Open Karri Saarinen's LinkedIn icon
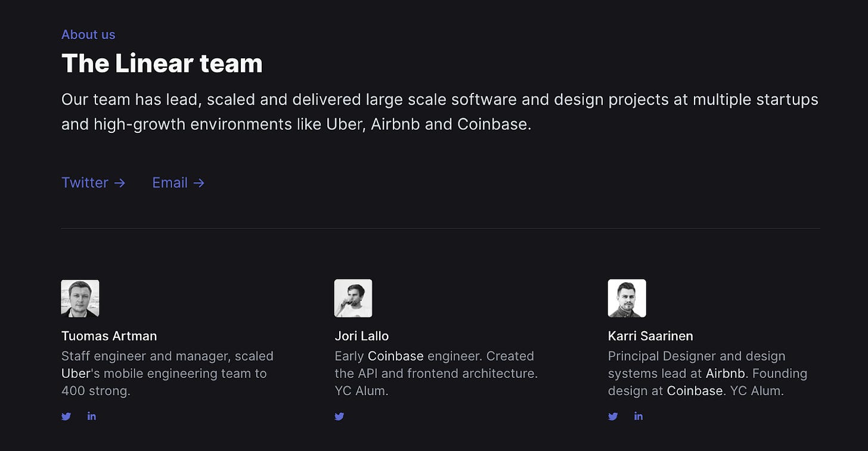The image size is (868, 451). click(638, 416)
